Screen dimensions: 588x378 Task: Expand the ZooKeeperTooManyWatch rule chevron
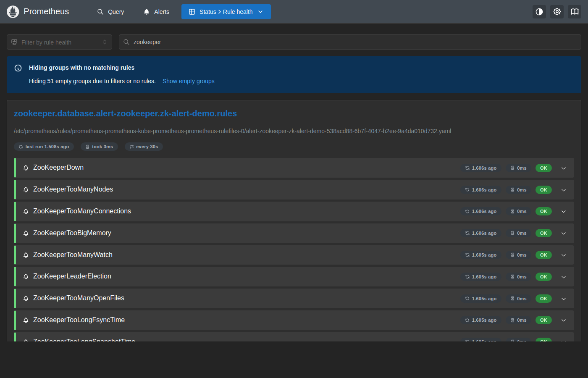coord(564,255)
